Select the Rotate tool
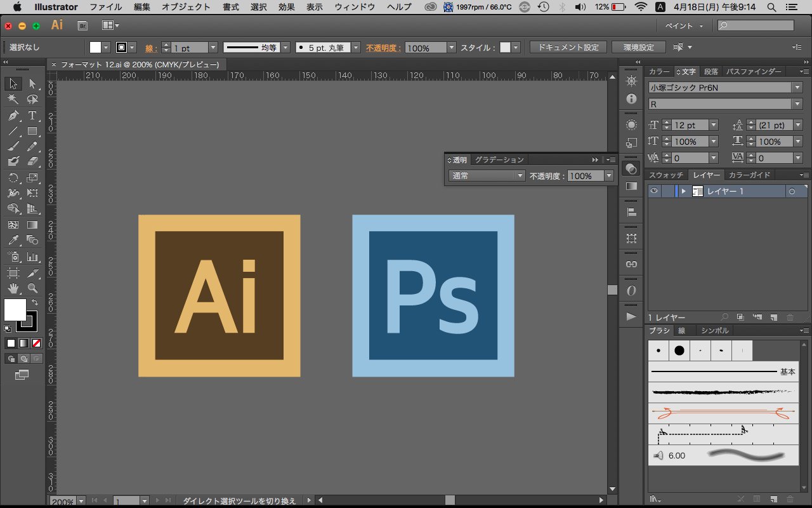The width and height of the screenshot is (812, 508). [13, 178]
